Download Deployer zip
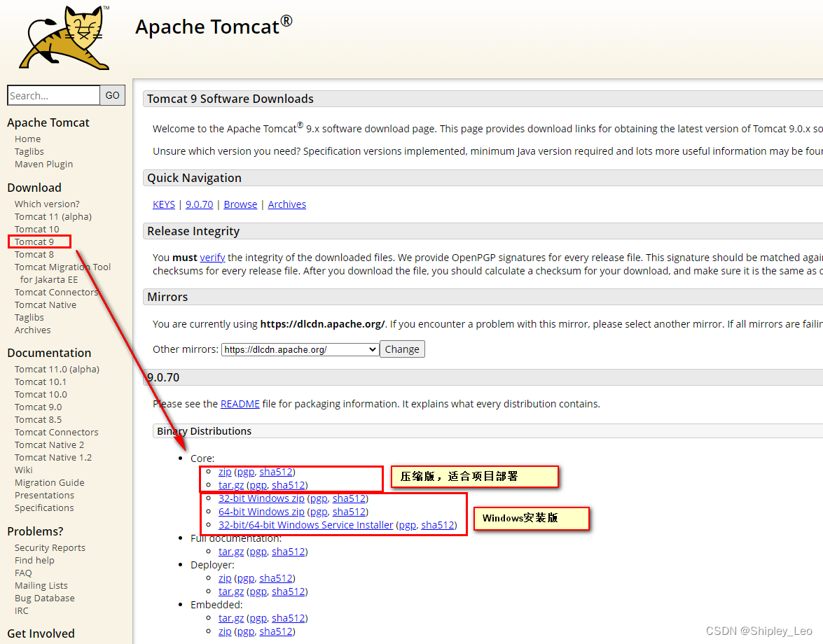The width and height of the screenshot is (823, 644). coord(225,578)
